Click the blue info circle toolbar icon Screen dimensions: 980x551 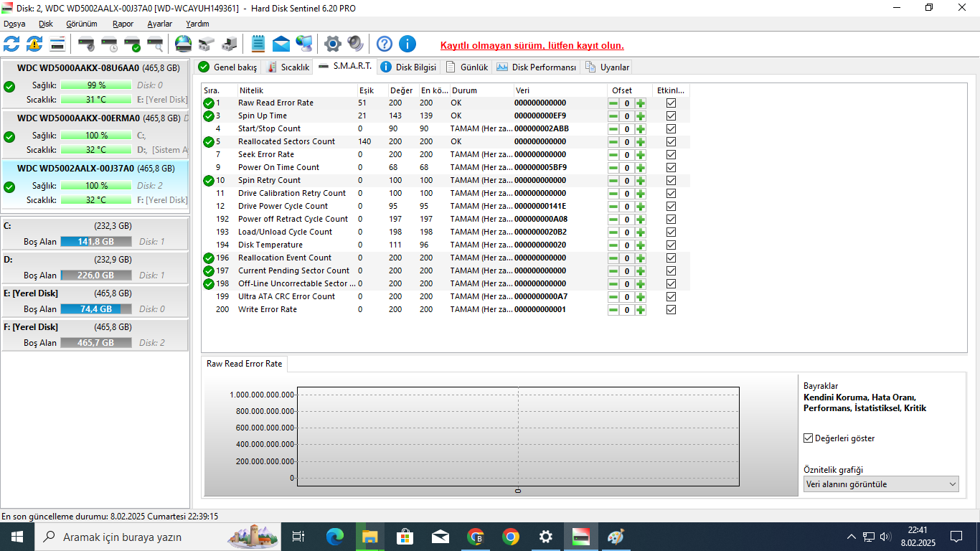coord(407,44)
